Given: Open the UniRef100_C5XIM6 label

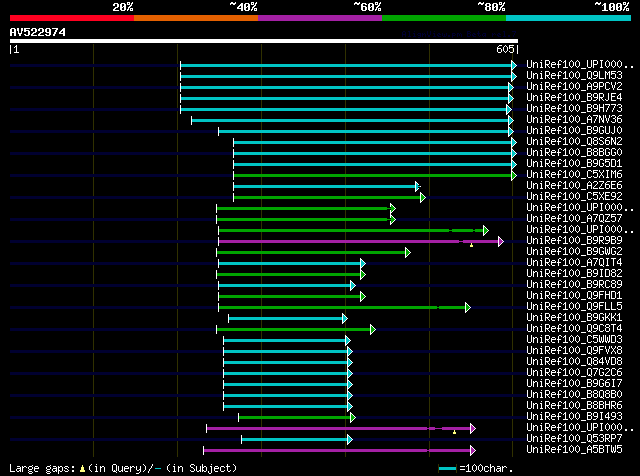Looking at the screenshot, I should (574, 175).
